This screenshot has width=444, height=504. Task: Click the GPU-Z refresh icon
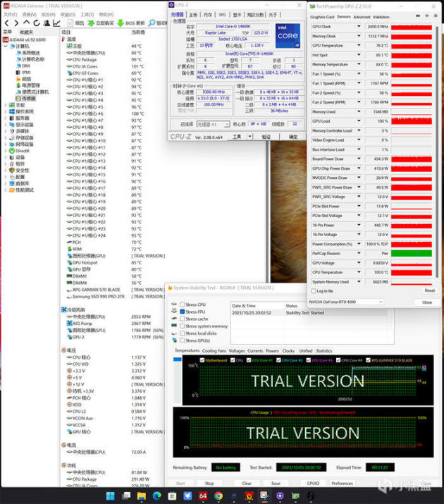point(427,16)
